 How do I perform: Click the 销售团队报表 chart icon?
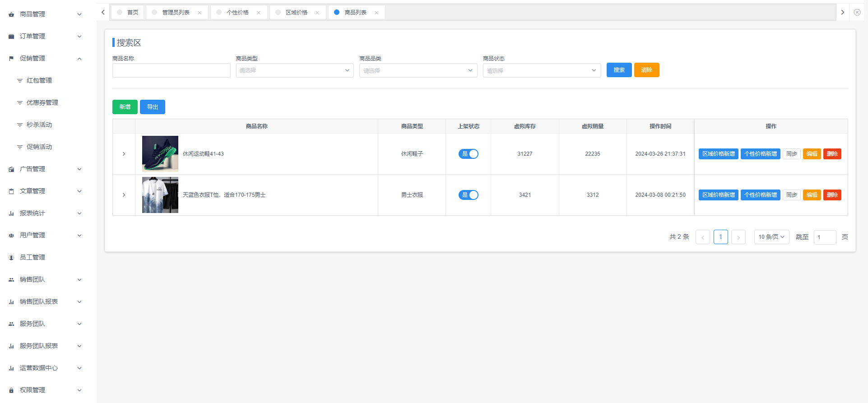point(11,302)
